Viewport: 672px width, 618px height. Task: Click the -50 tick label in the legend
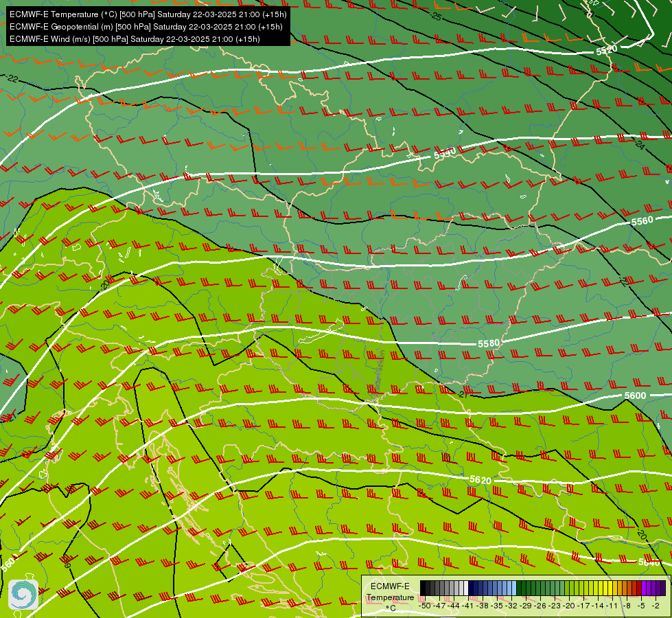click(425, 606)
